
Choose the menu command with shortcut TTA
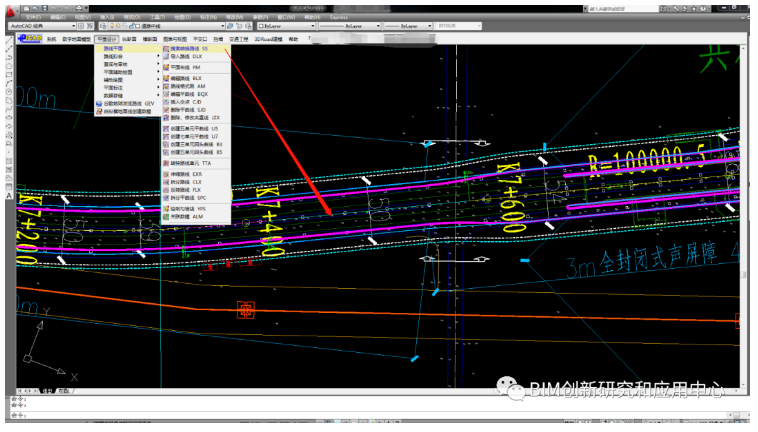(x=196, y=163)
